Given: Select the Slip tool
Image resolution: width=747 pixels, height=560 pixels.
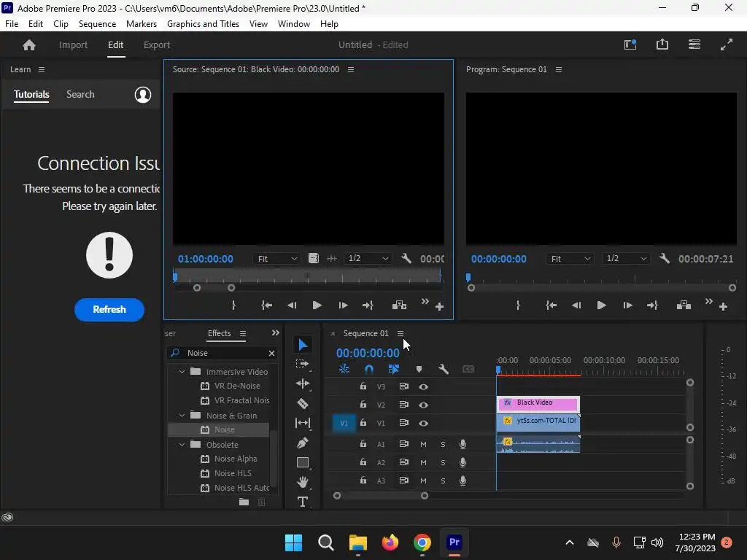Looking at the screenshot, I should pos(303,423).
